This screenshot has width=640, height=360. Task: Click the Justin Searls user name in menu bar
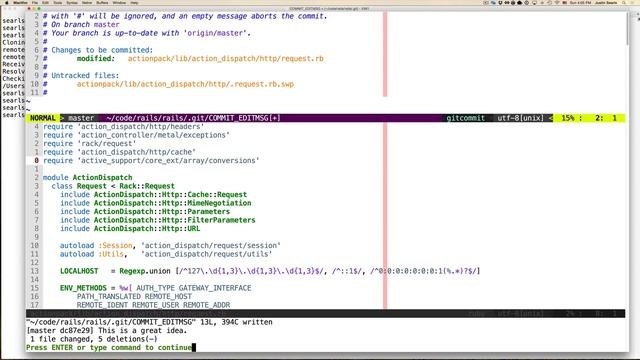point(606,2)
